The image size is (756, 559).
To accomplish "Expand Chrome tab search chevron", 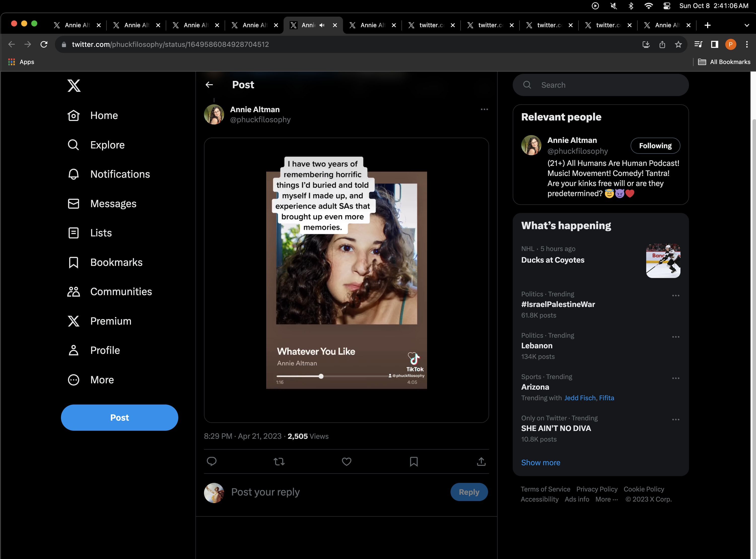I will (746, 25).
